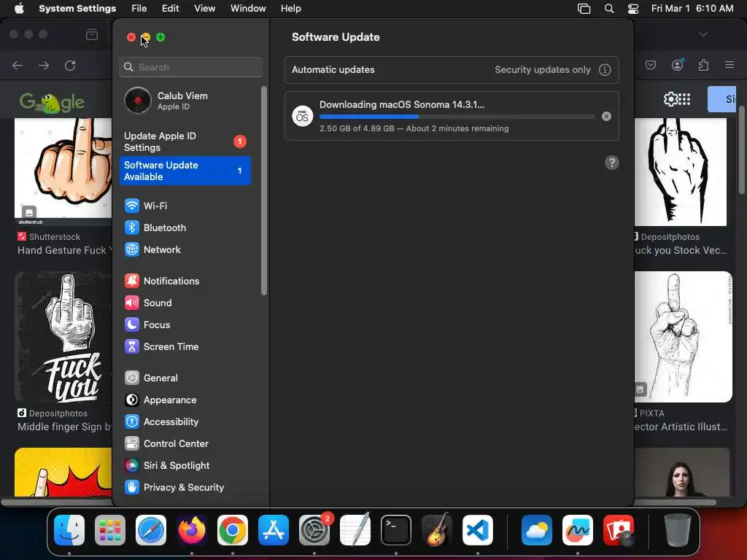Screen dimensions: 747x560
Task: Cancel the macOS Sonoma download
Action: (606, 116)
